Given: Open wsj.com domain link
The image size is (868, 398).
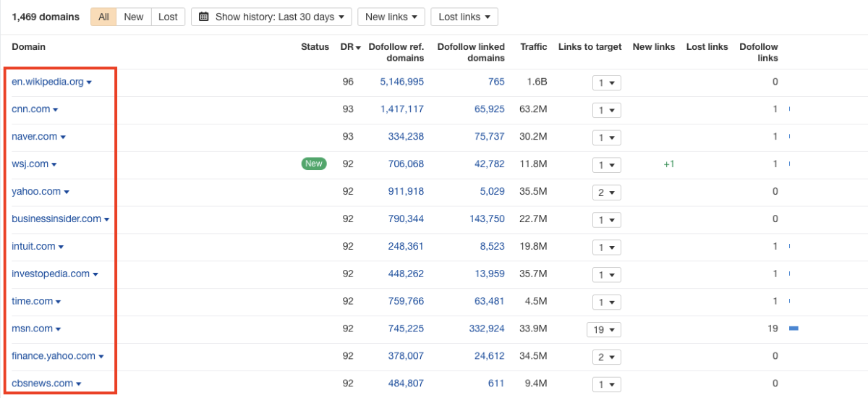Looking at the screenshot, I should click(x=30, y=164).
